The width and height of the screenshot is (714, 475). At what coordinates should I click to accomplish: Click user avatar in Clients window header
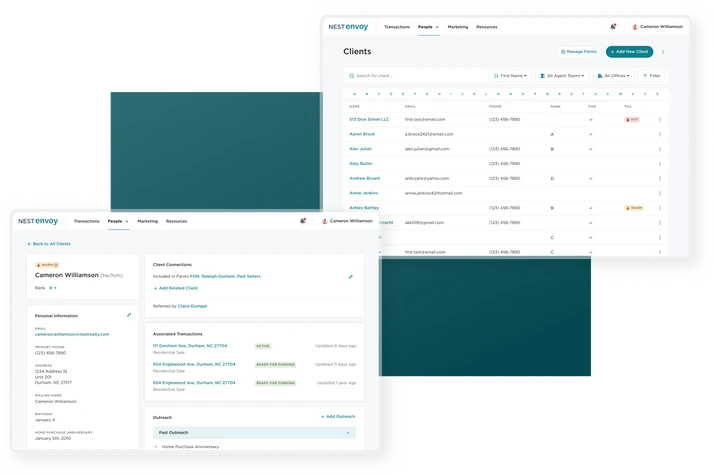pyautogui.click(x=635, y=27)
